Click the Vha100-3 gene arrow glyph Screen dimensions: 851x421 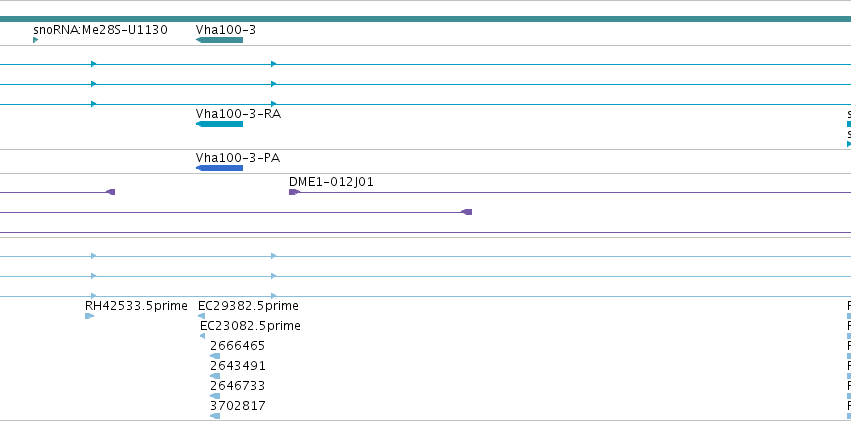[x=219, y=40]
